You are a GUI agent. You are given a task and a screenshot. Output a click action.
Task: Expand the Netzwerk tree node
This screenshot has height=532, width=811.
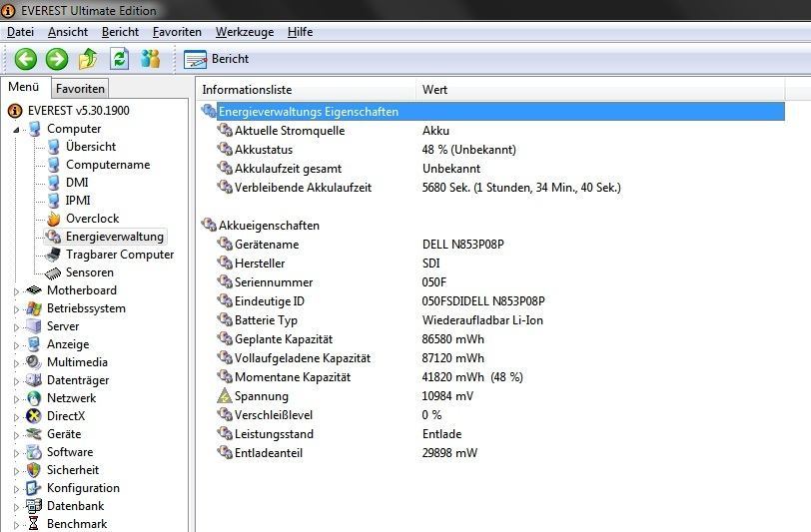[x=17, y=399]
